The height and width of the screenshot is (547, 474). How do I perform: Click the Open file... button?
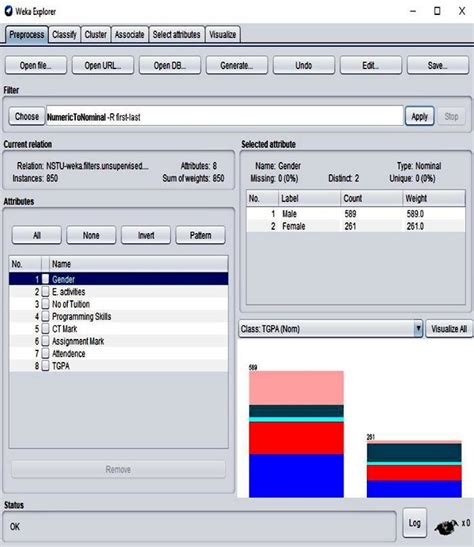coord(36,65)
